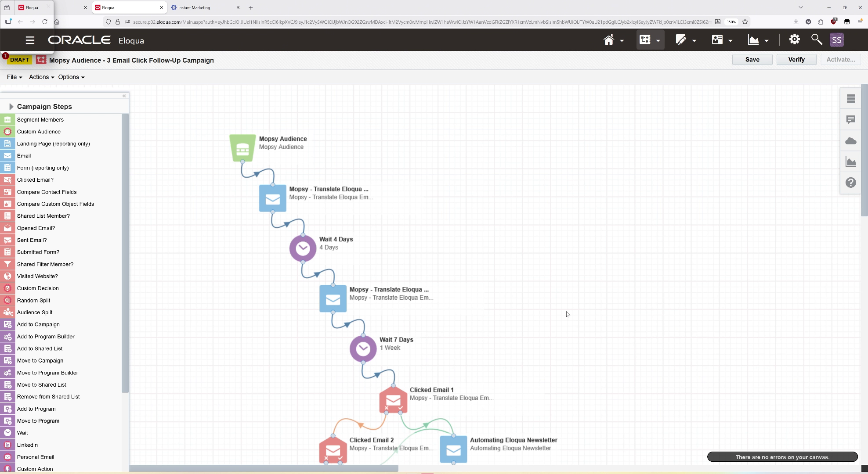Viewport: 868px width, 474px height.
Task: Close the Instant Marketing tab
Action: click(238, 7)
